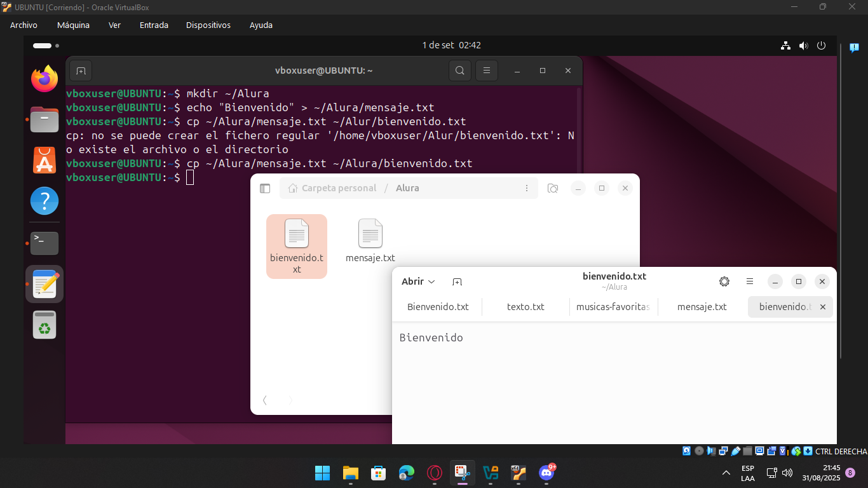Screen dimensions: 868x488
Task: Open the Ayuda menu
Action: (261, 25)
